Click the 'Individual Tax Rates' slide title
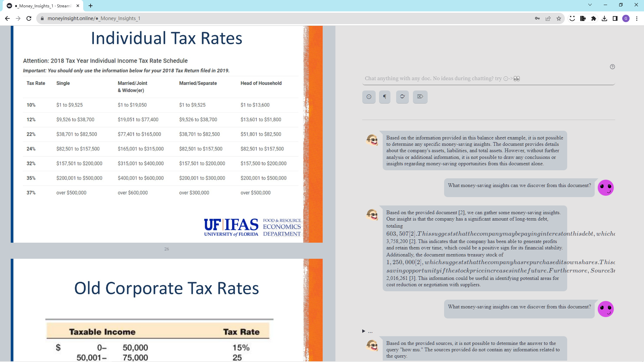Image resolution: width=644 pixels, height=362 pixels. (166, 38)
